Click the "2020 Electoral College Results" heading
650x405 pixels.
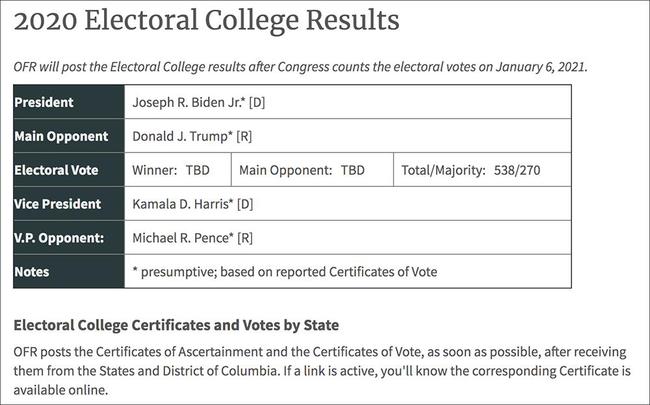click(x=206, y=20)
